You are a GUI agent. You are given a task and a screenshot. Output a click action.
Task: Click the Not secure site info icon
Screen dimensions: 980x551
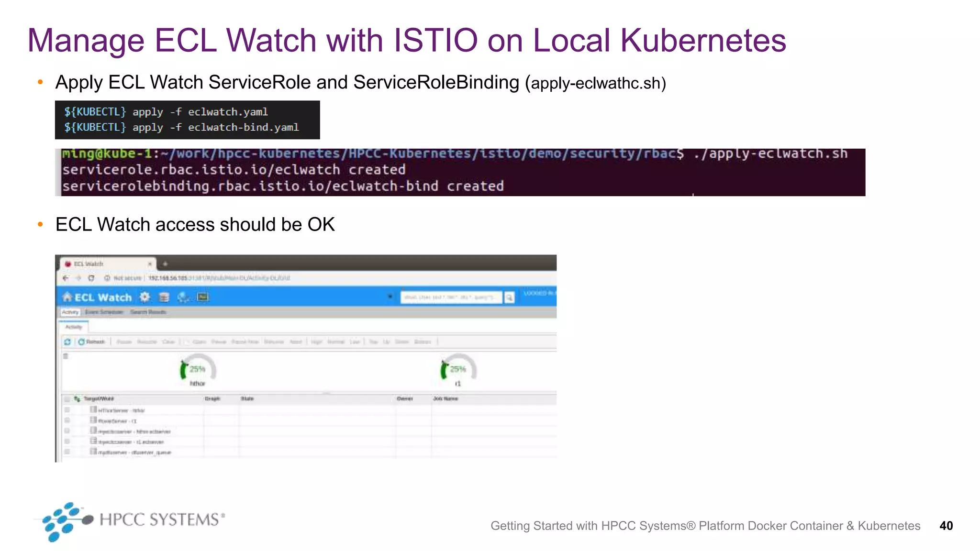[x=107, y=278]
